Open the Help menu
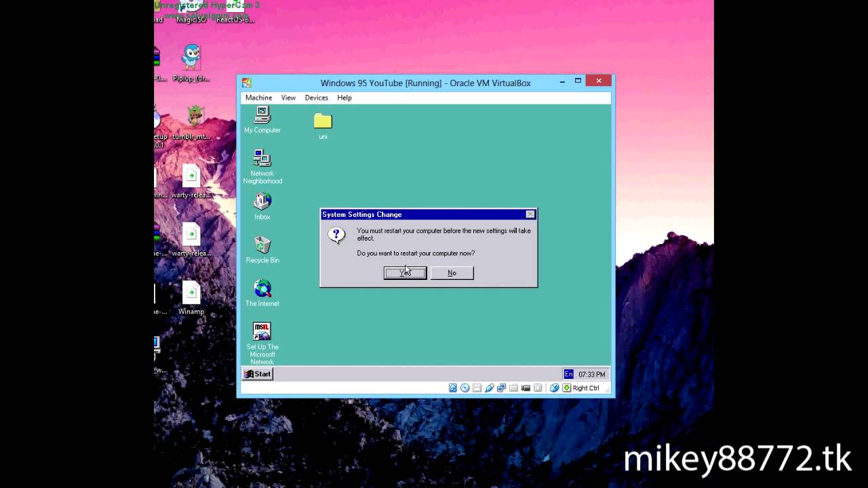Viewport: 868px width, 488px height. [344, 98]
